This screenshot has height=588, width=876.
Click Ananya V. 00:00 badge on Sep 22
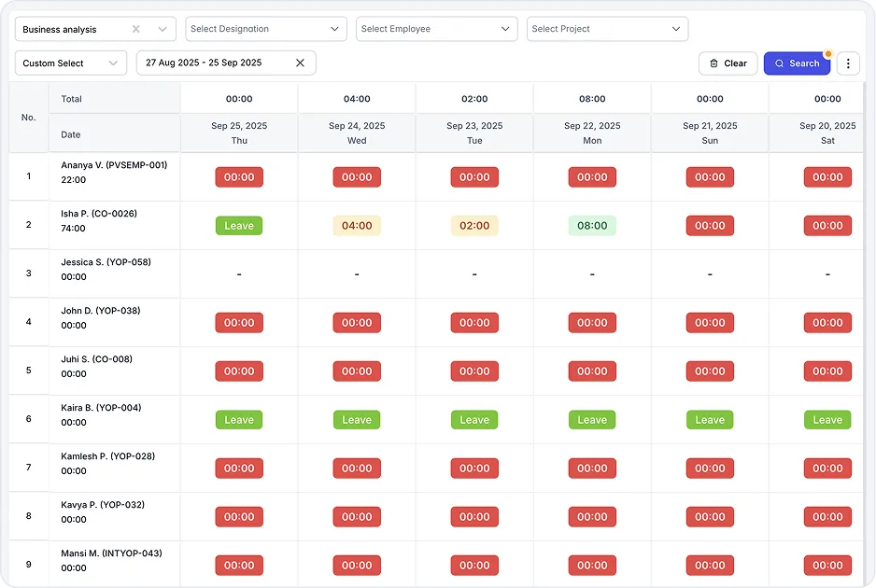[592, 177]
